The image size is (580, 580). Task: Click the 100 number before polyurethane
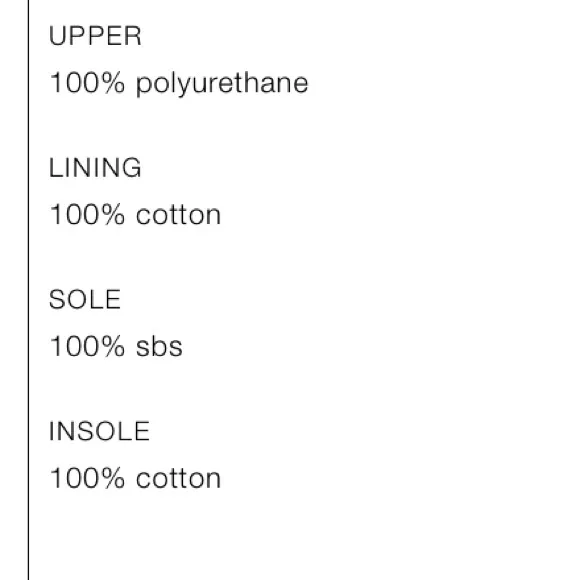(75, 82)
